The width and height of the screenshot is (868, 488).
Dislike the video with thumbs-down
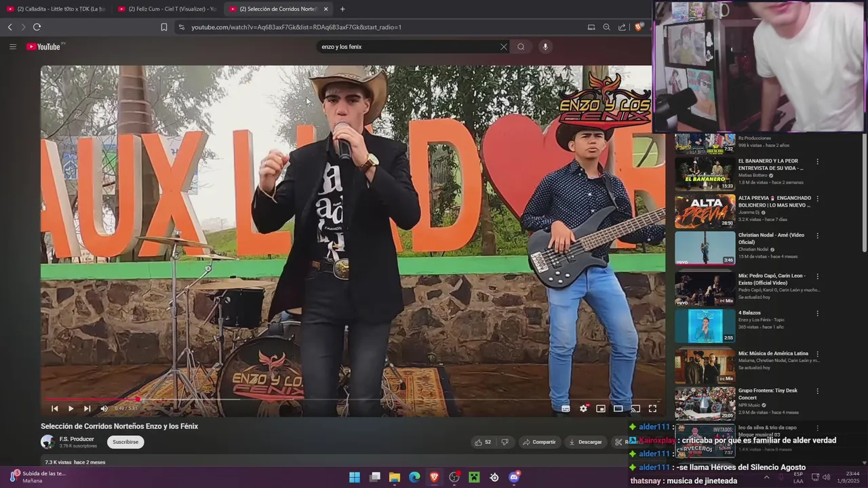point(505,442)
